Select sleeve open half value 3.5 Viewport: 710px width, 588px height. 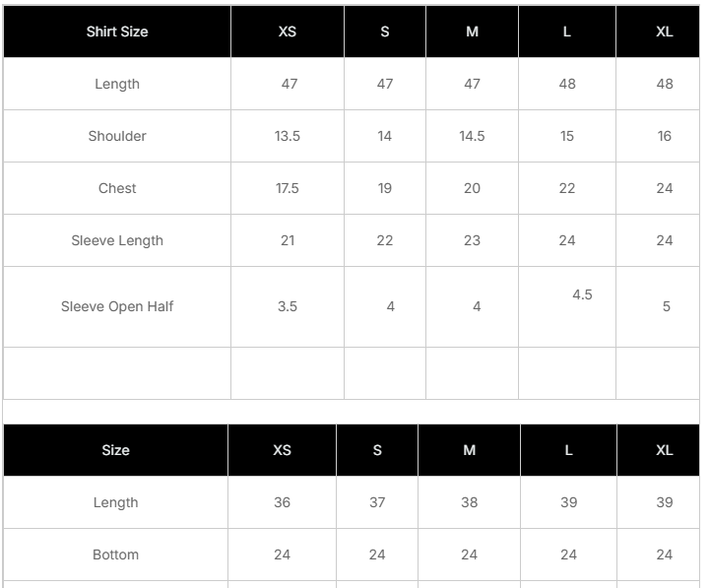click(287, 306)
